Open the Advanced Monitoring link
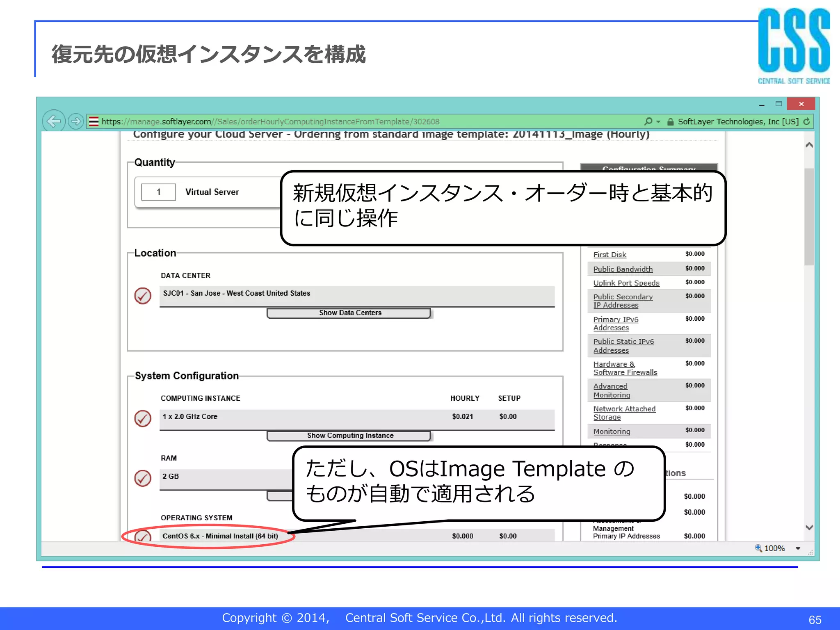The height and width of the screenshot is (630, 840). coord(612,390)
